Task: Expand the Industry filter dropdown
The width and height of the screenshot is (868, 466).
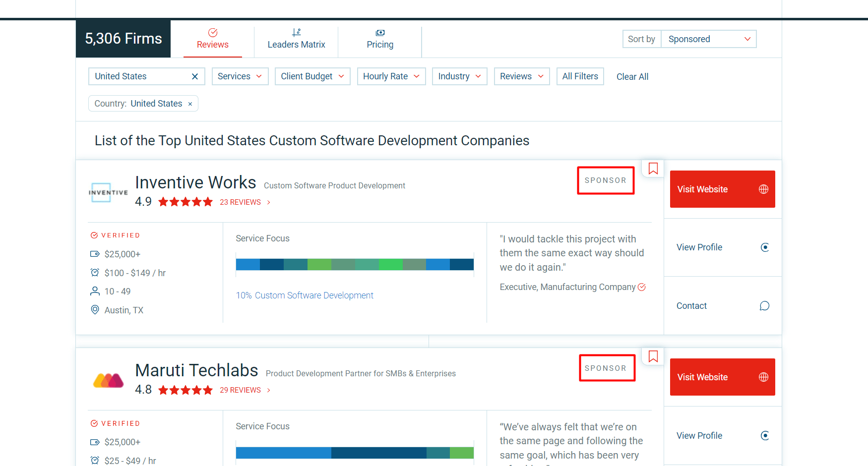Action: point(460,76)
